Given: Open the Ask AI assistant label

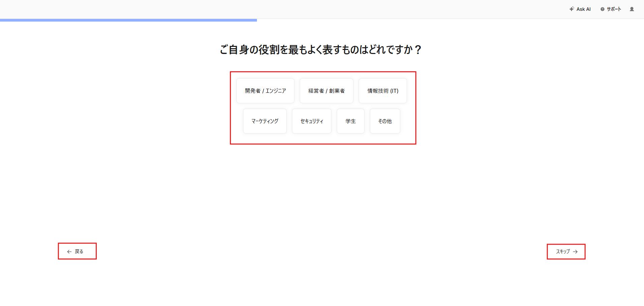Looking at the screenshot, I should click(x=583, y=9).
